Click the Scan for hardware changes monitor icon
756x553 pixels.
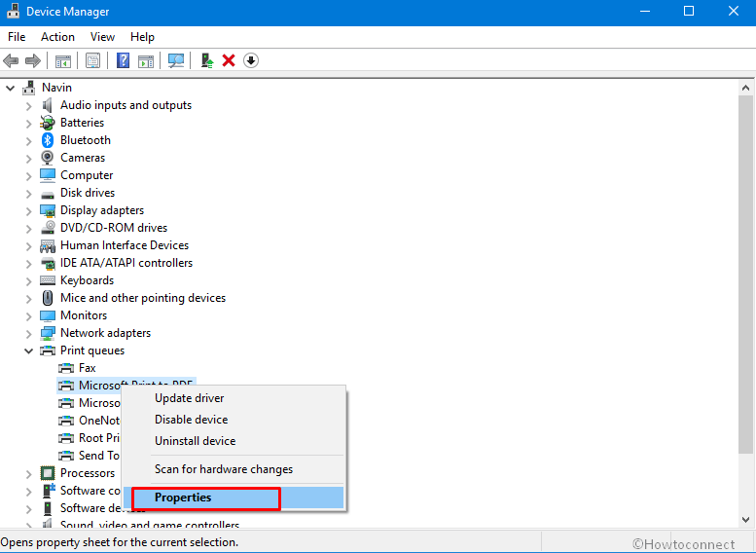point(176,60)
